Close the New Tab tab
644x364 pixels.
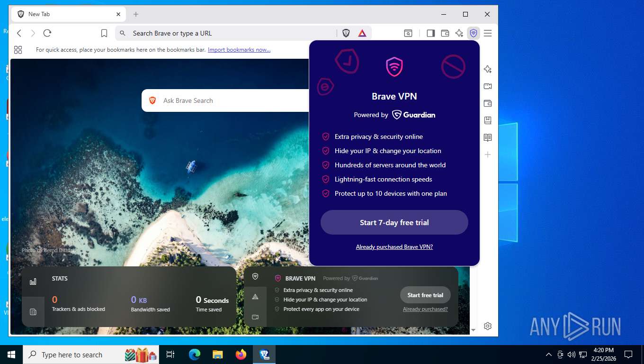tap(118, 14)
